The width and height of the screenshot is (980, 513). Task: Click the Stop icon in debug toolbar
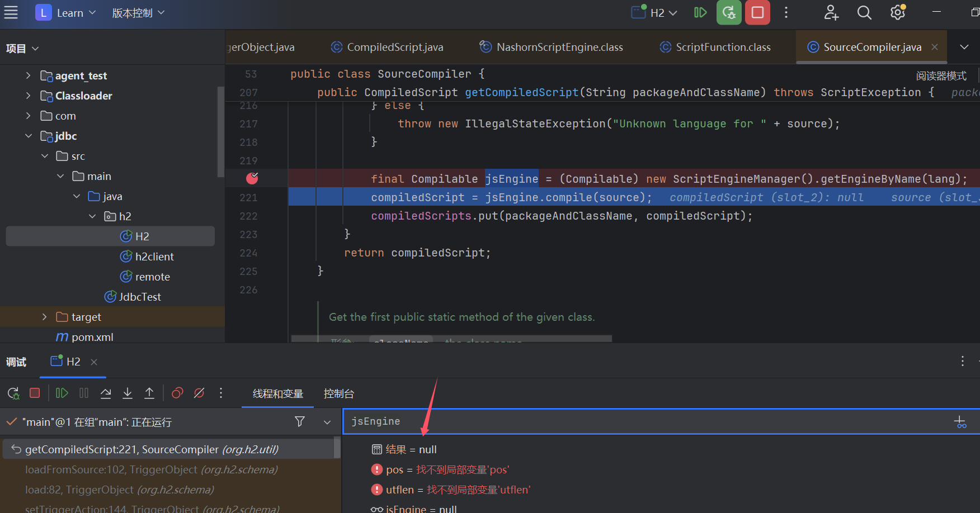[35, 393]
